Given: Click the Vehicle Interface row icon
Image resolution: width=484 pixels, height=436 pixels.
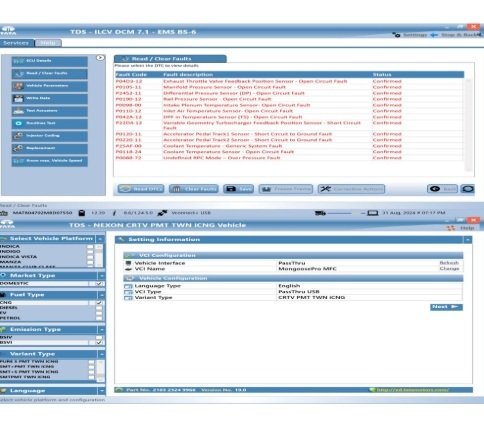Looking at the screenshot, I should click(x=128, y=263).
